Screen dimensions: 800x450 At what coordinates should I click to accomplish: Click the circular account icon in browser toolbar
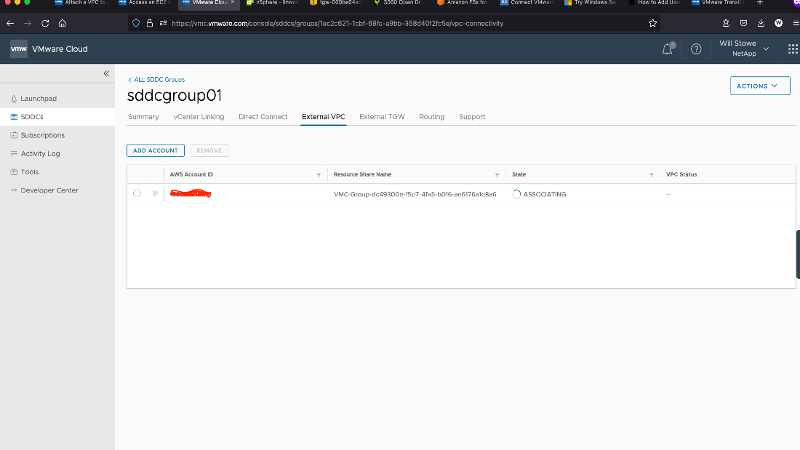pos(779,23)
